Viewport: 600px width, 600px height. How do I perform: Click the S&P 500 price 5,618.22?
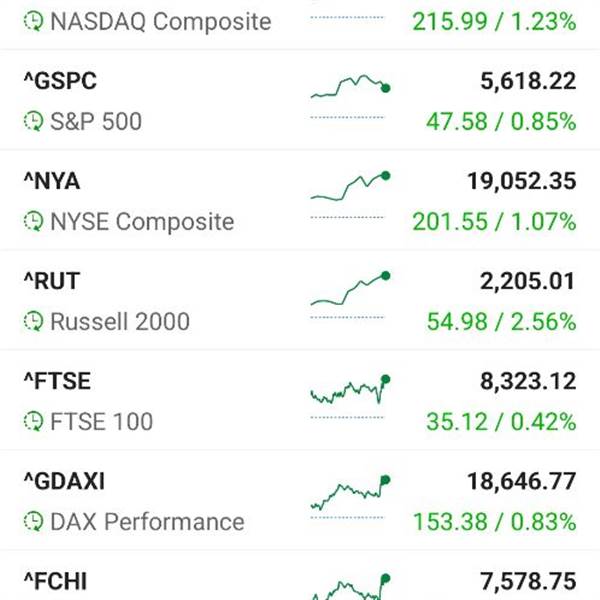click(x=528, y=81)
